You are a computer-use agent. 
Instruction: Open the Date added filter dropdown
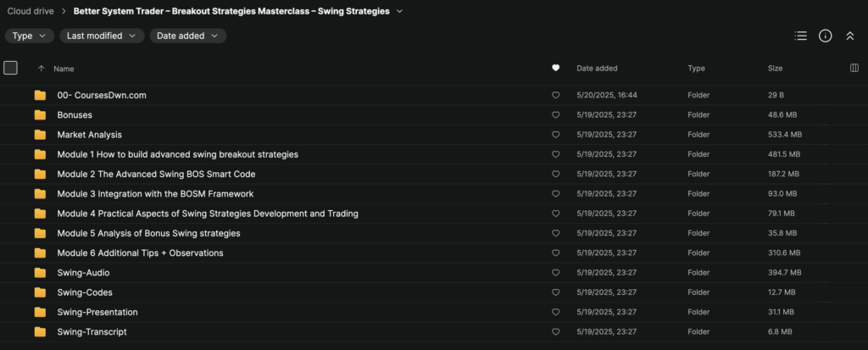187,36
